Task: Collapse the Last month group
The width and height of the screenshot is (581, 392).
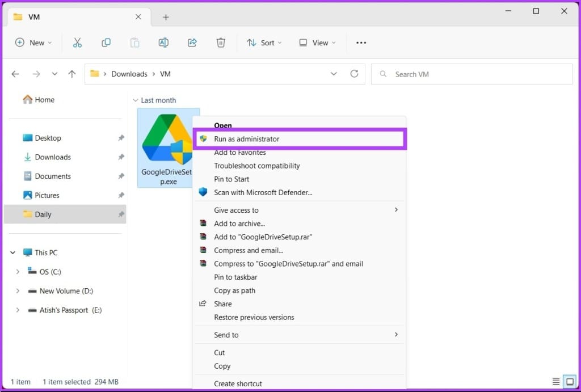Action: coord(135,100)
